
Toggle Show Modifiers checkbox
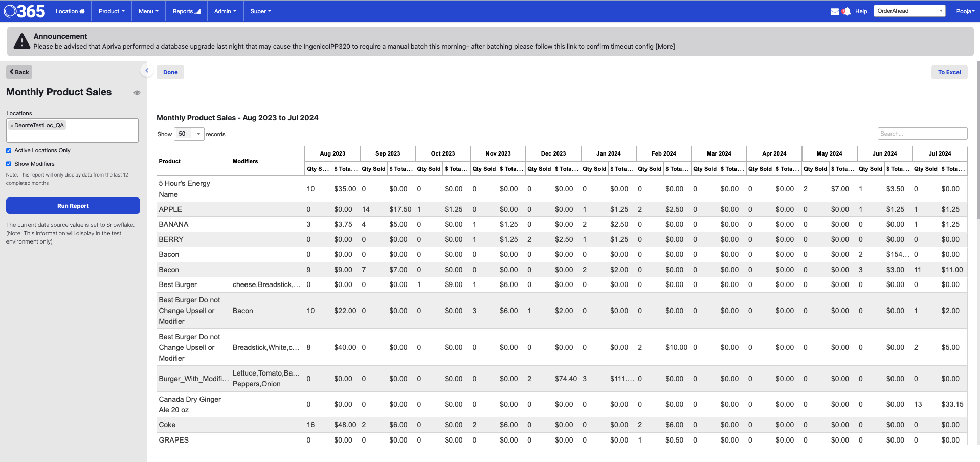pyautogui.click(x=9, y=164)
